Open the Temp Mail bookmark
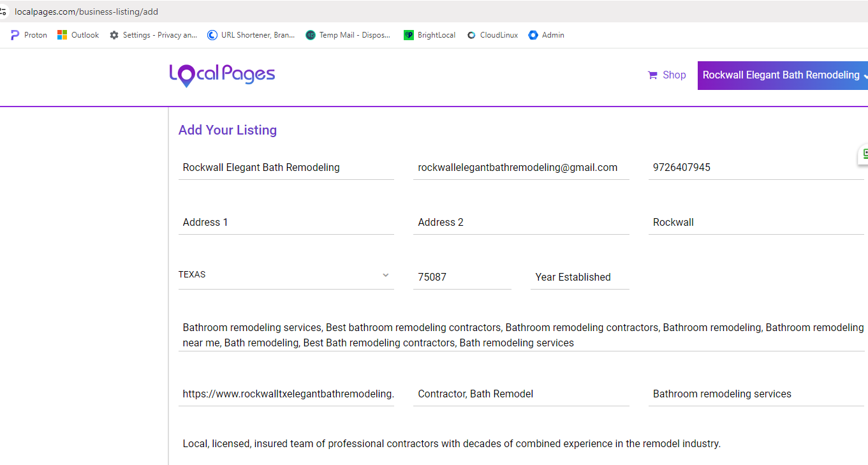 pos(348,35)
